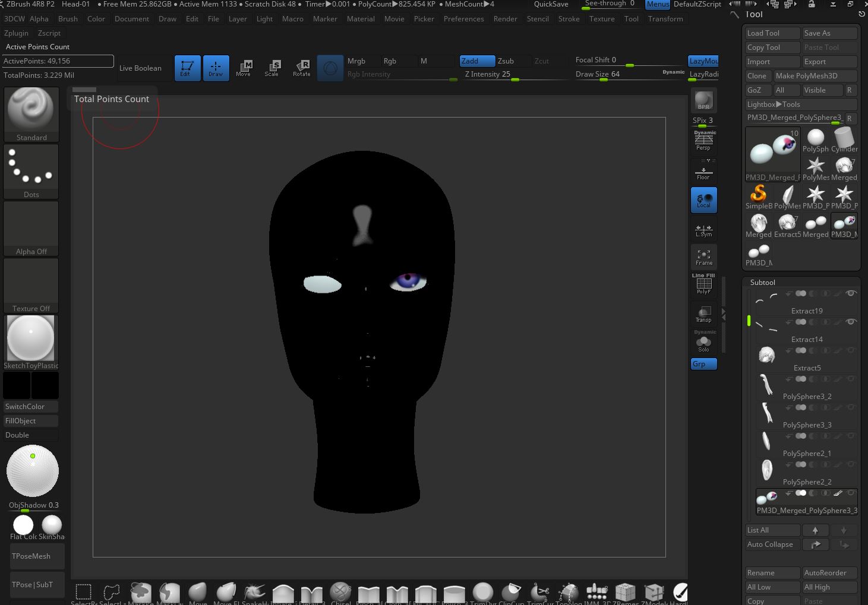Viewport: 868px width, 605px height.
Task: Toggle Local symmetry rotation mode
Action: 703,200
